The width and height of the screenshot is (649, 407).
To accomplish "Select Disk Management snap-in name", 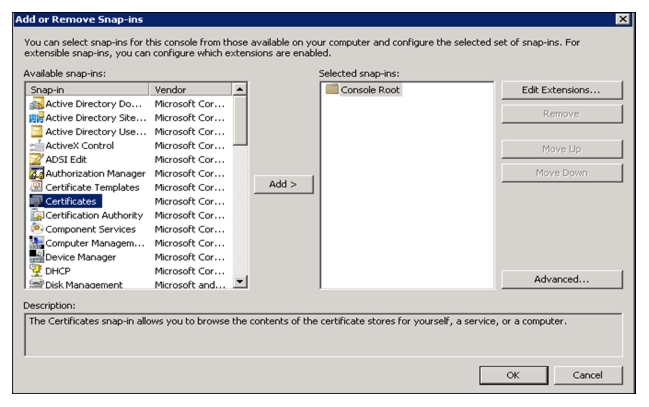I will click(84, 284).
